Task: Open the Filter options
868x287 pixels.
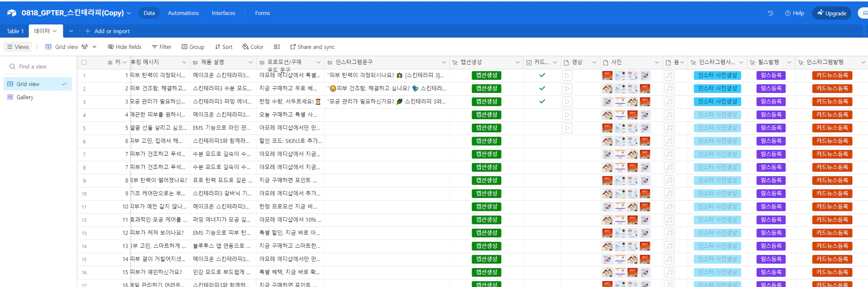Action: (161, 47)
